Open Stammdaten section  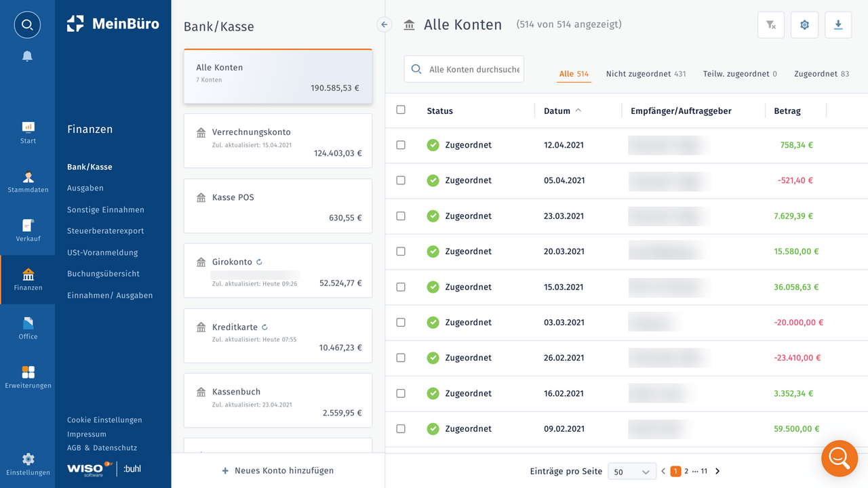[28, 182]
